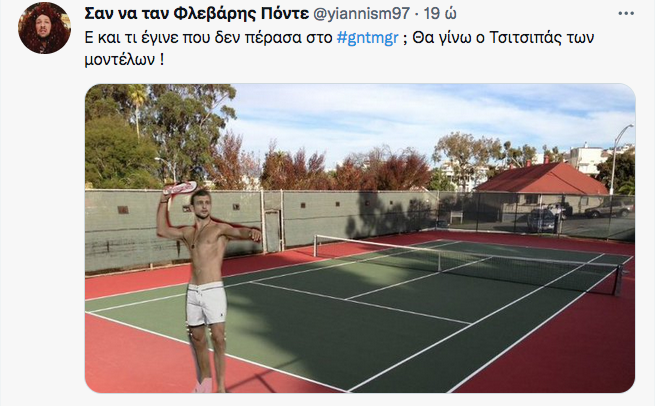Click the tweet author's profile avatar
The image size is (660, 406).
coord(45,27)
